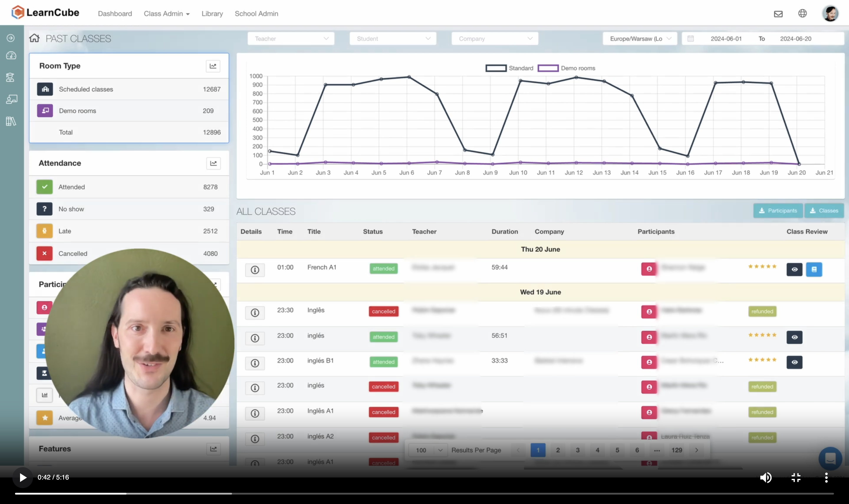This screenshot has width=849, height=504.
Task: Click the attendance chart icon
Action: click(213, 163)
